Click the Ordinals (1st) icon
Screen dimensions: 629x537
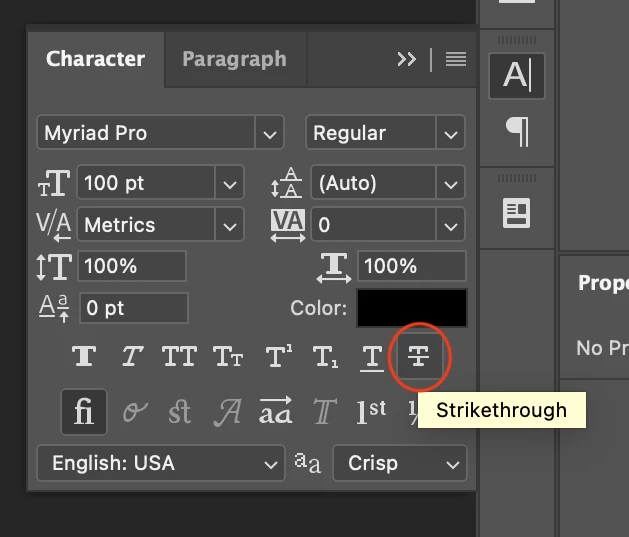(x=371, y=411)
